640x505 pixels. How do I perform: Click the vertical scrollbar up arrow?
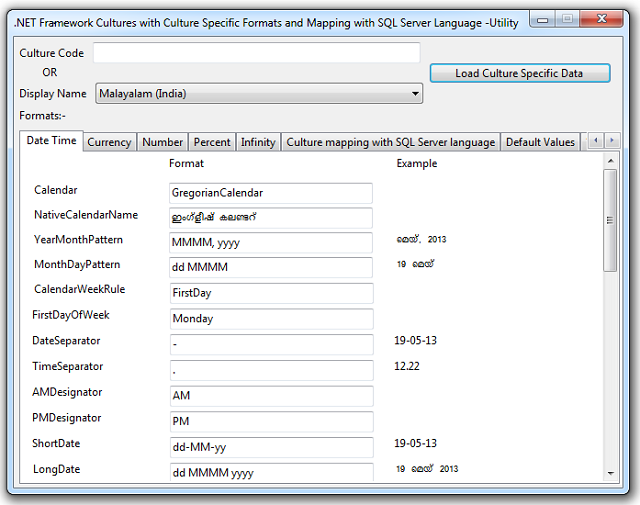tap(611, 161)
